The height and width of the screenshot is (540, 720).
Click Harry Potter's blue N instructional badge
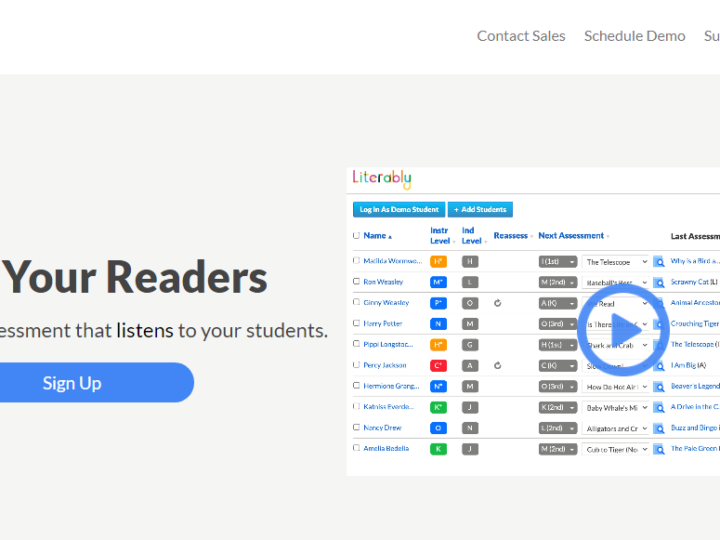tap(438, 324)
